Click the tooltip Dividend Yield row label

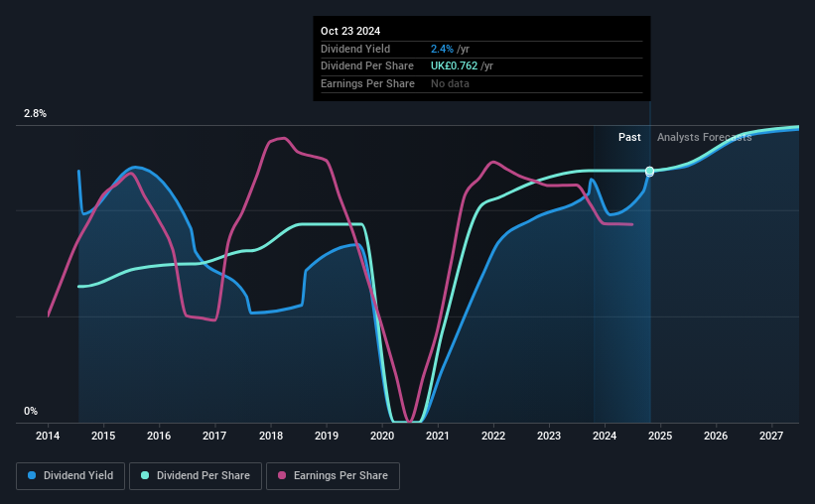point(355,49)
